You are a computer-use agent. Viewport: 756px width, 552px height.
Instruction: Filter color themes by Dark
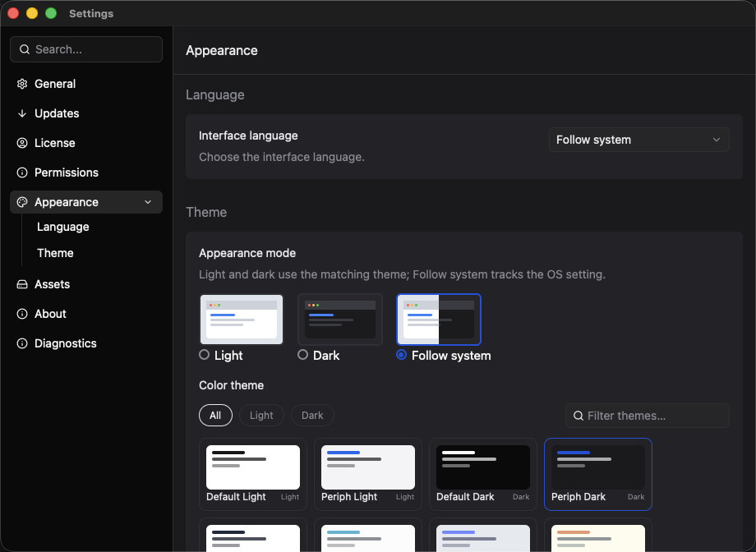pyautogui.click(x=312, y=415)
